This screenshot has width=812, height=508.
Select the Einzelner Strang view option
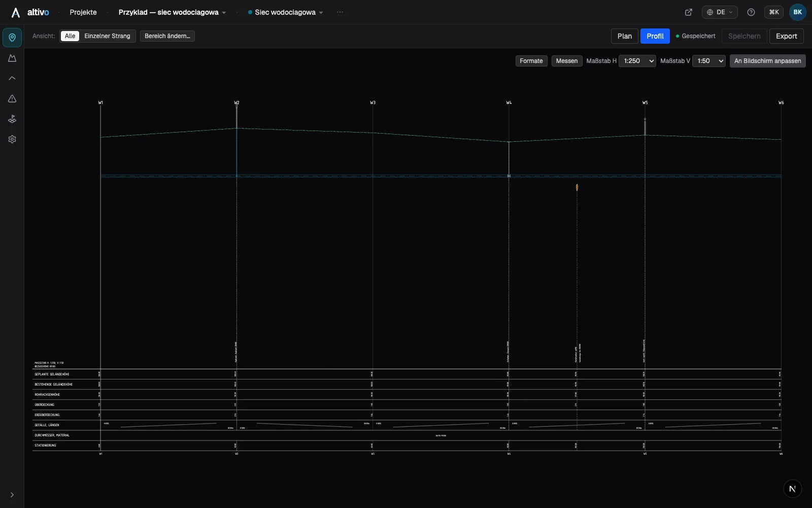point(107,36)
